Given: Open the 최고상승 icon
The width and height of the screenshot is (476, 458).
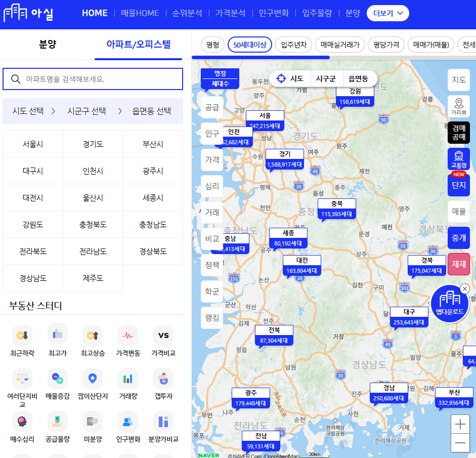Looking at the screenshot, I should click(x=93, y=336).
